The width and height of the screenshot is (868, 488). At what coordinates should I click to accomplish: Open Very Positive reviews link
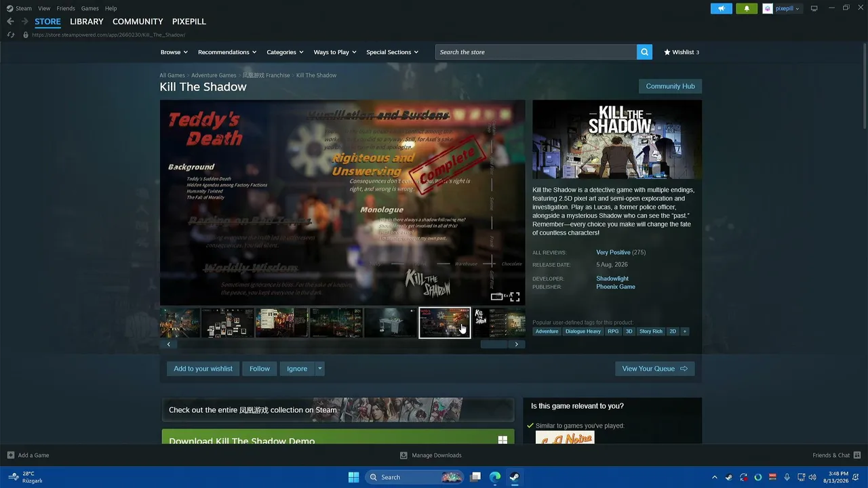coord(613,252)
